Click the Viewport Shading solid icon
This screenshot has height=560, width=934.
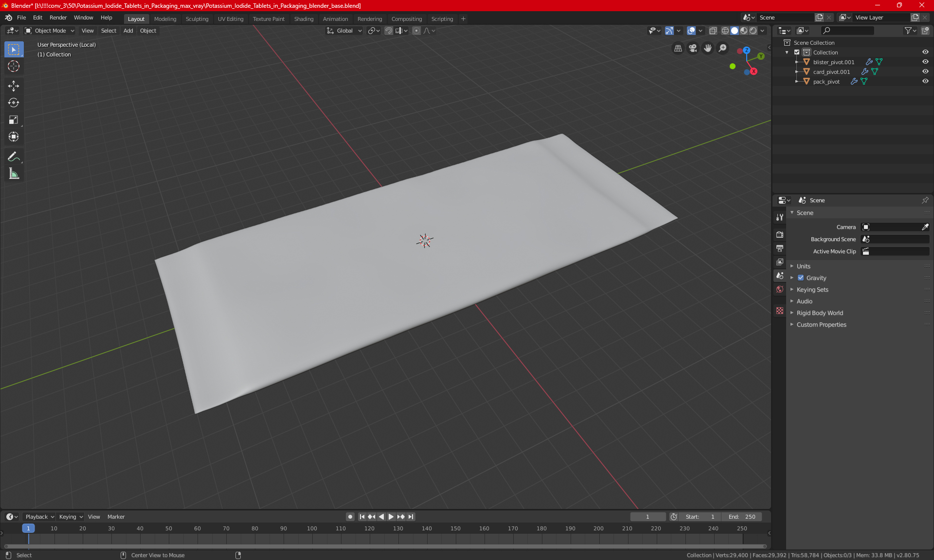click(734, 31)
